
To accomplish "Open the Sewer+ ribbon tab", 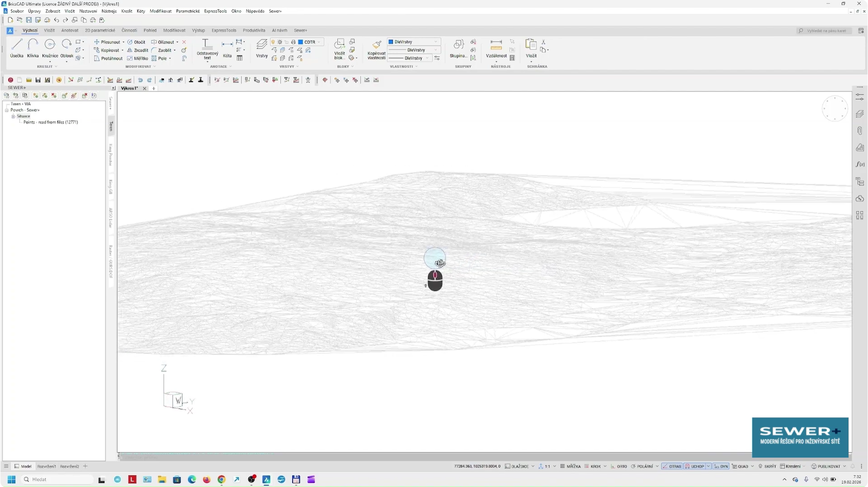I will 300,30.
